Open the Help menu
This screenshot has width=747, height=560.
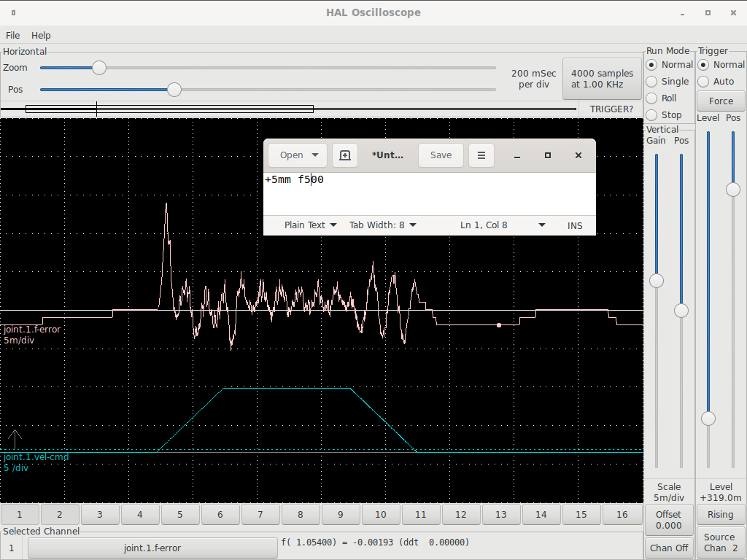click(41, 35)
